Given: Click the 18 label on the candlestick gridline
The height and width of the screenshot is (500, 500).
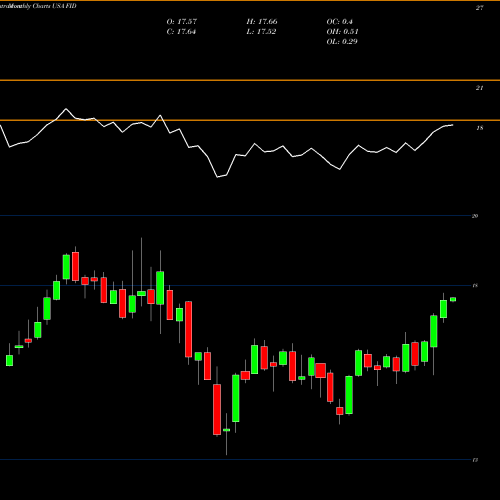Looking at the screenshot, I should pos(475,286).
